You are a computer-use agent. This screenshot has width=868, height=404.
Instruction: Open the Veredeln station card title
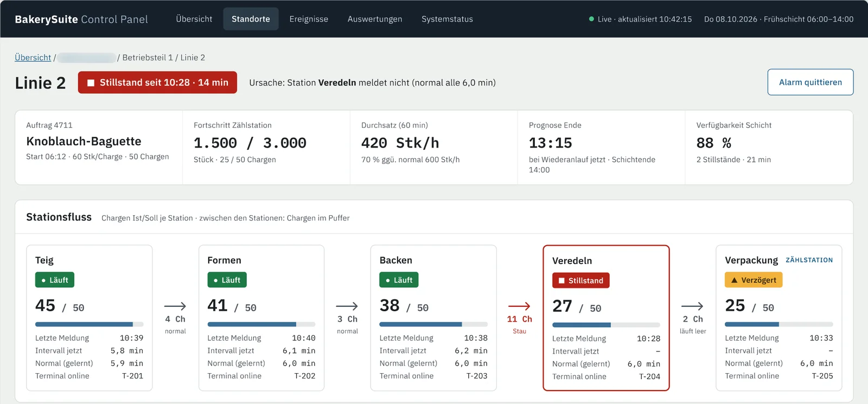[572, 261]
